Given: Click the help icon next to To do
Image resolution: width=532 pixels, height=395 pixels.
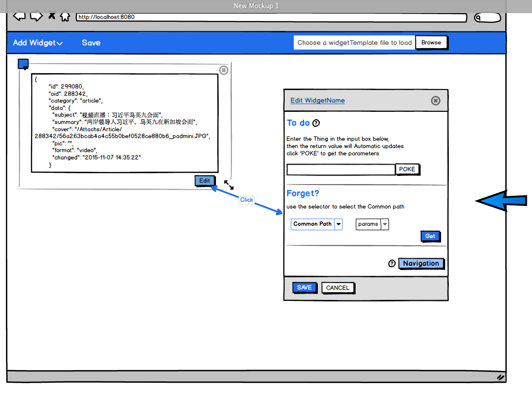Looking at the screenshot, I should point(316,123).
